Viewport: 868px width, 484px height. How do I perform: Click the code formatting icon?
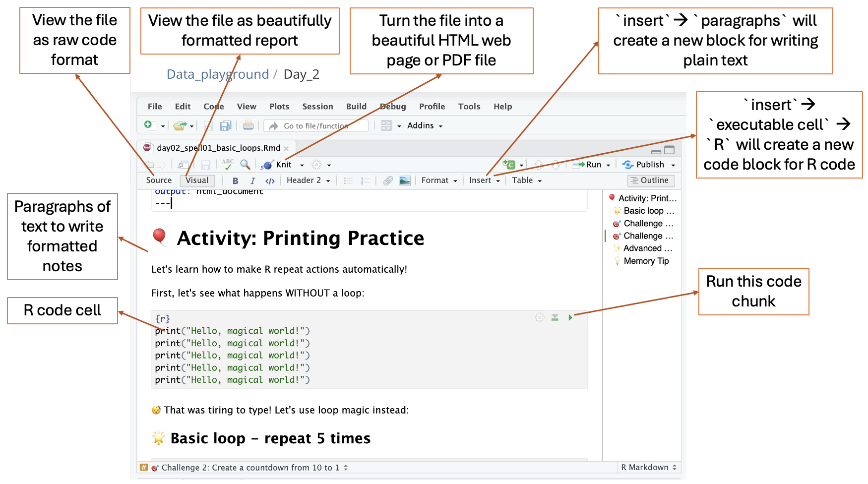click(270, 181)
